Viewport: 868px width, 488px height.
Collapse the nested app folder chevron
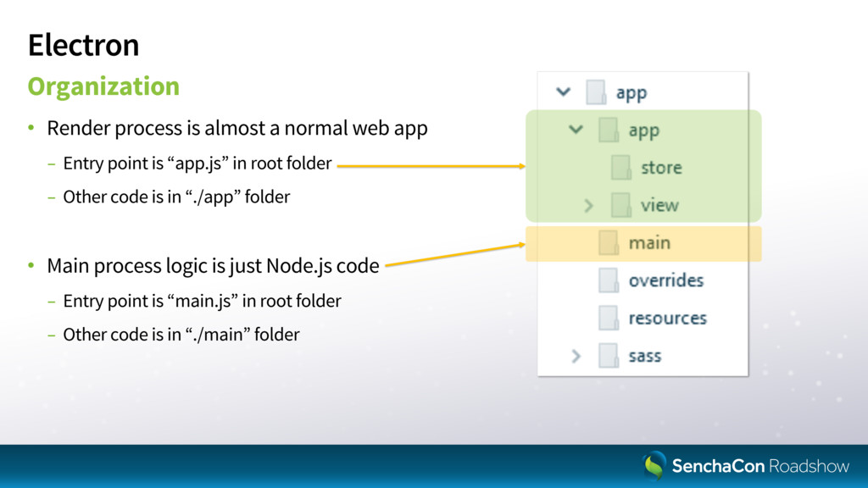click(576, 130)
